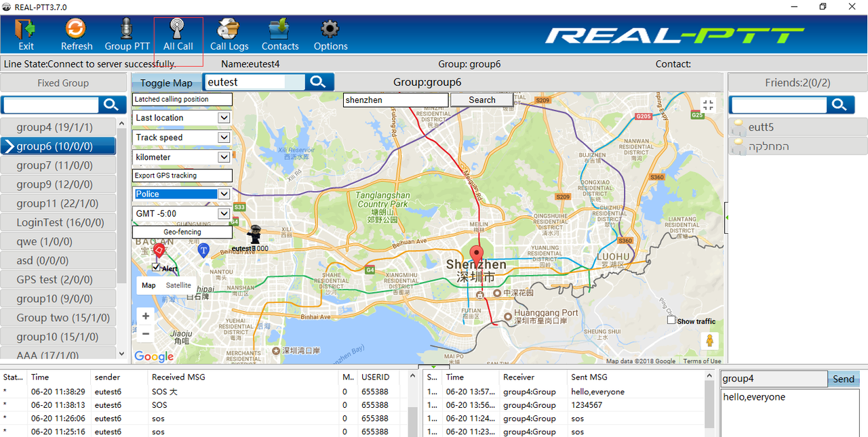Open GMT -5:00 timezone dropdown
This screenshot has width=868, height=437.
click(224, 213)
